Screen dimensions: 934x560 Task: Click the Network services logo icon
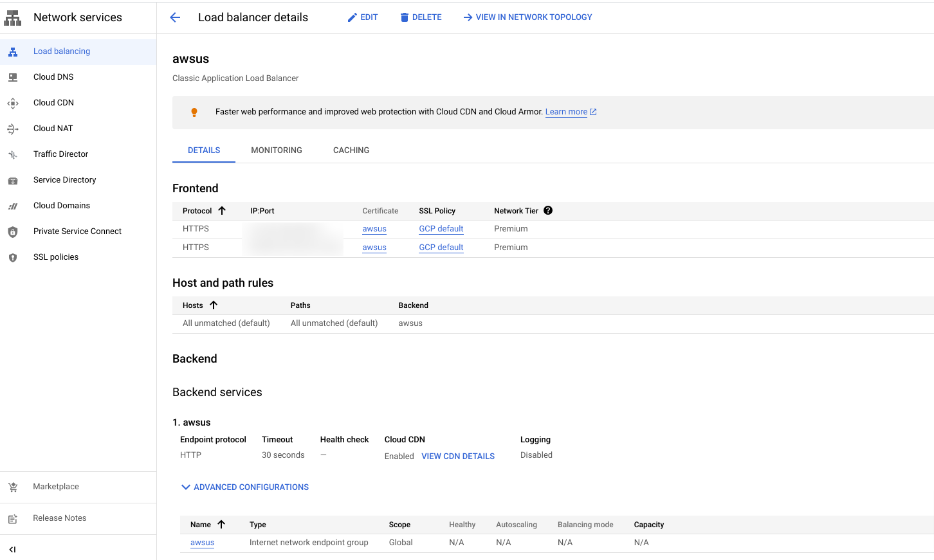(x=12, y=17)
